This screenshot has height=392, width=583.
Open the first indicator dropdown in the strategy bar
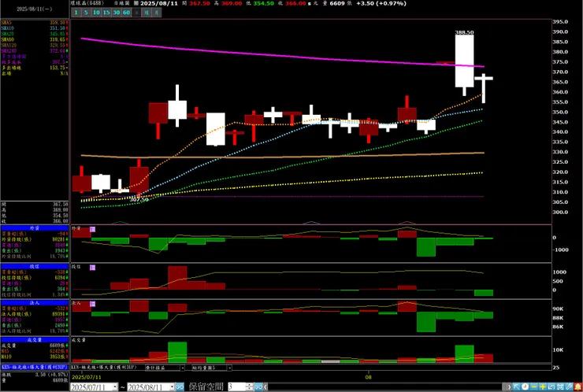[x=183, y=368]
